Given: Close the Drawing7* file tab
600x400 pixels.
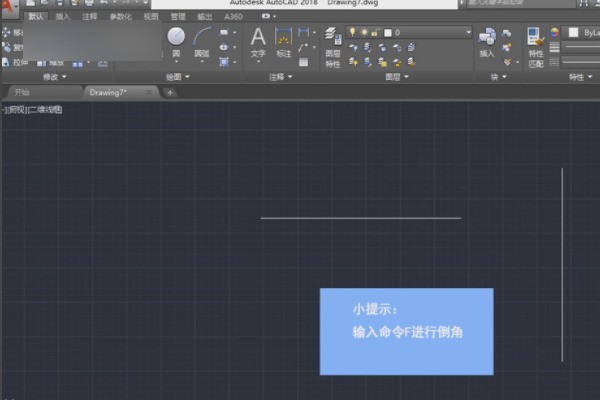Looking at the screenshot, I should coord(148,92).
